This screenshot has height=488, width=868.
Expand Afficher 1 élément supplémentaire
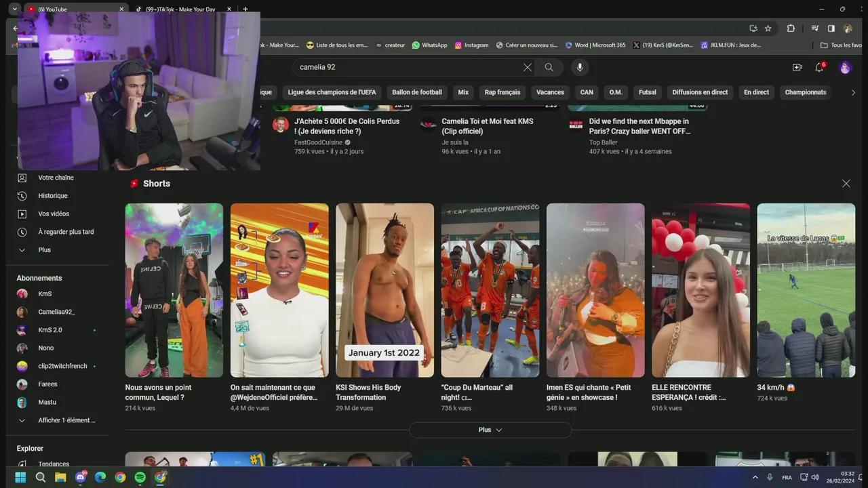66,420
